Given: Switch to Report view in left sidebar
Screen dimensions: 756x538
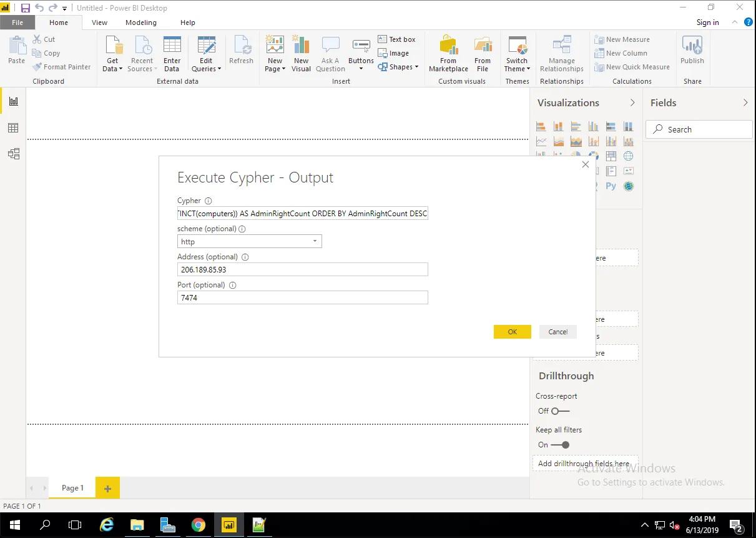Looking at the screenshot, I should pyautogui.click(x=14, y=101).
